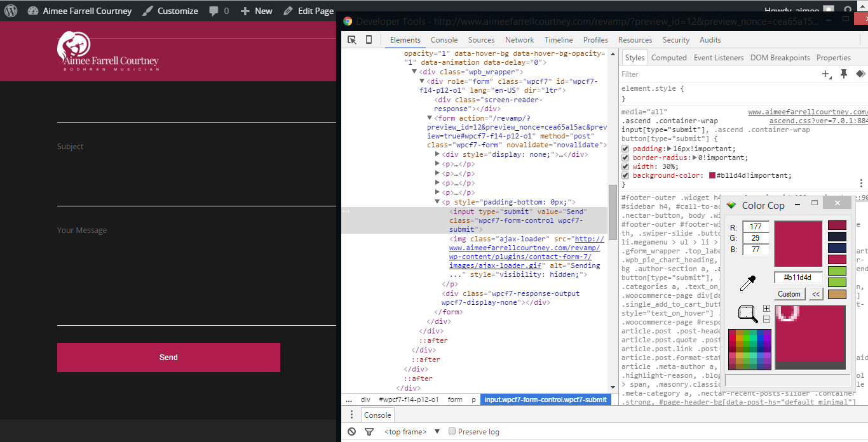
Task: Clear the console with the ban icon
Action: click(x=352, y=432)
